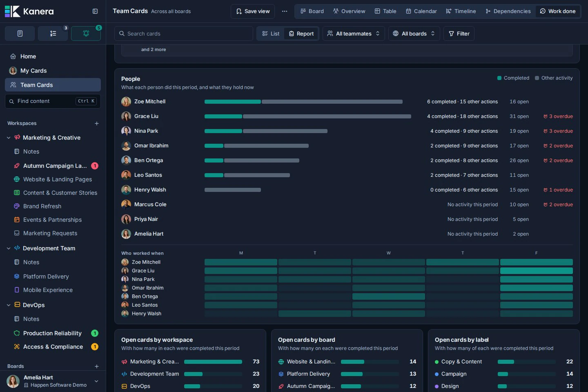The image size is (588, 392).
Task: Switch to the Timeline view tab
Action: point(461,11)
